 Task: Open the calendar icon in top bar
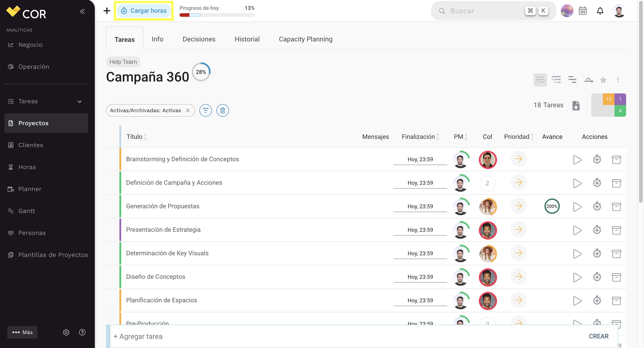583,11
